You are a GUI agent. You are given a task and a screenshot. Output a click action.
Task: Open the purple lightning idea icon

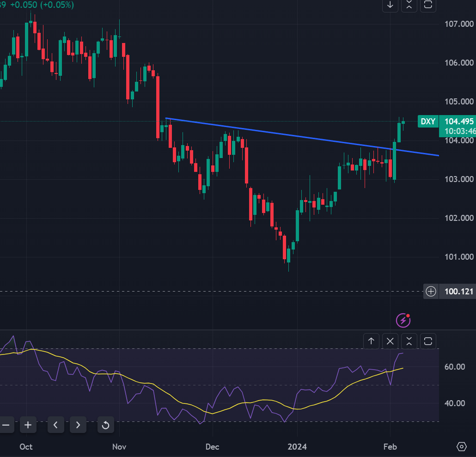(x=403, y=320)
